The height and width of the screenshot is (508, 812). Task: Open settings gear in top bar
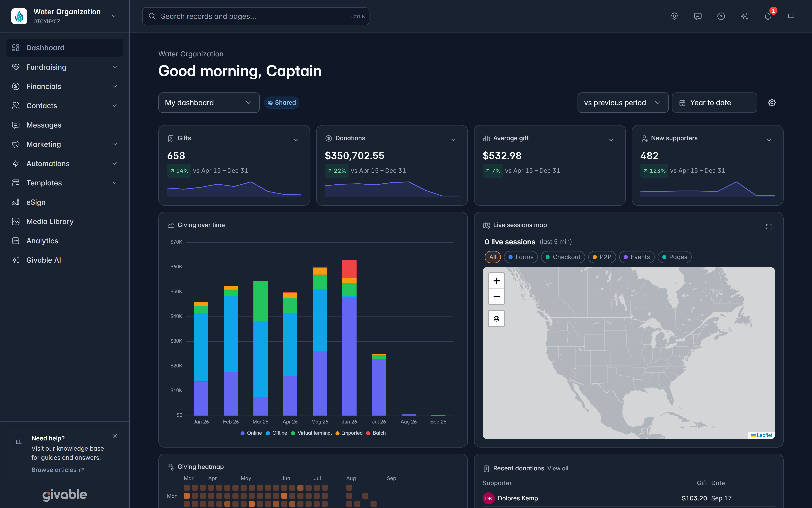[x=674, y=16]
